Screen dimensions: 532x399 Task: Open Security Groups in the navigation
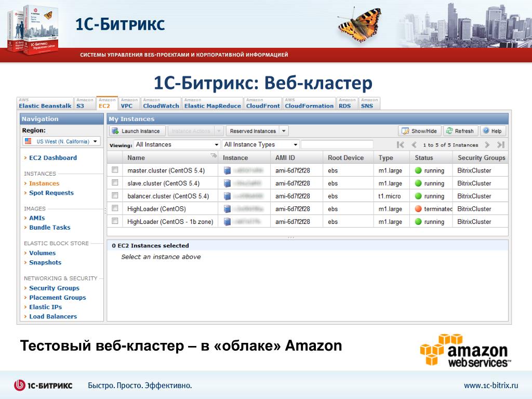coord(54,288)
